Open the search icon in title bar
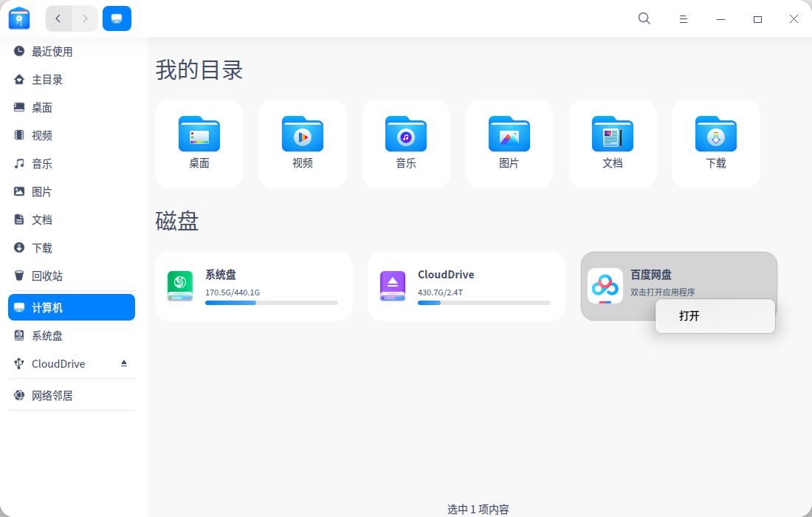Viewport: 812px width, 517px height. (x=644, y=18)
